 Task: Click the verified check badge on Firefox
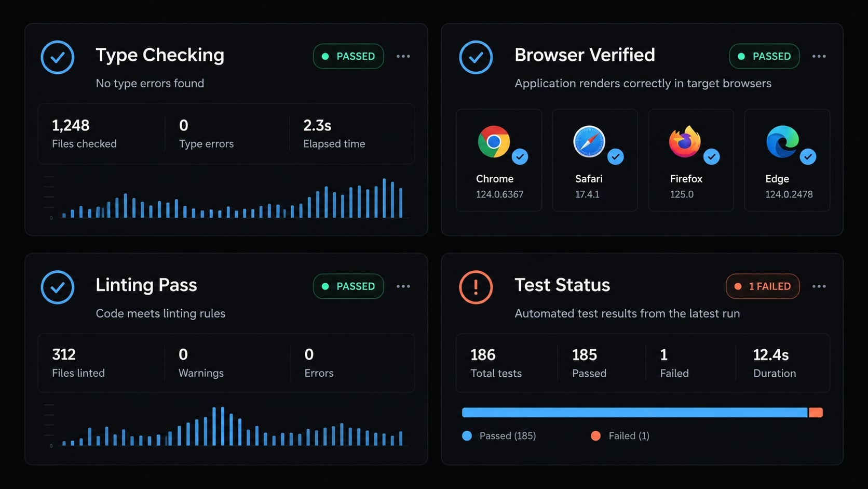pos(711,156)
